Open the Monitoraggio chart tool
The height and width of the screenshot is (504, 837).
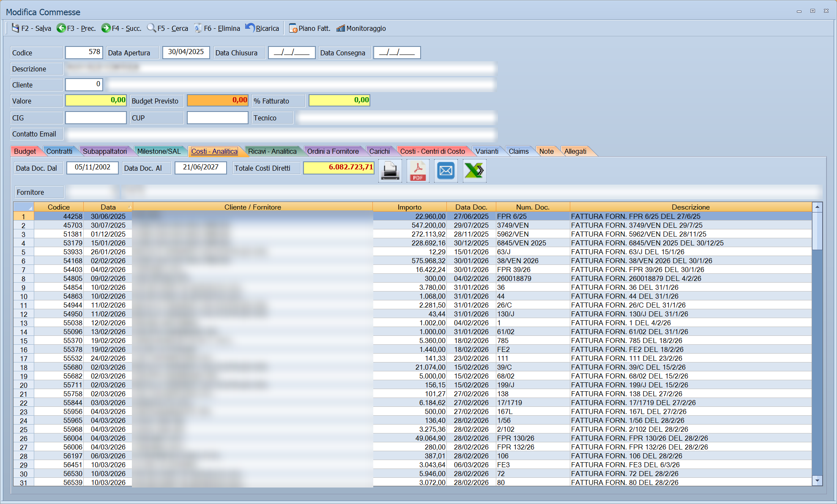[361, 28]
